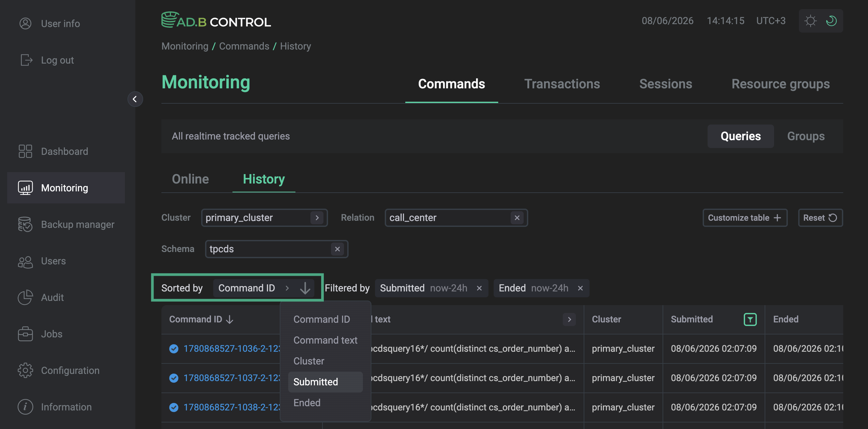The height and width of the screenshot is (429, 868).
Task: Clear the call_center relation field
Action: pyautogui.click(x=517, y=218)
